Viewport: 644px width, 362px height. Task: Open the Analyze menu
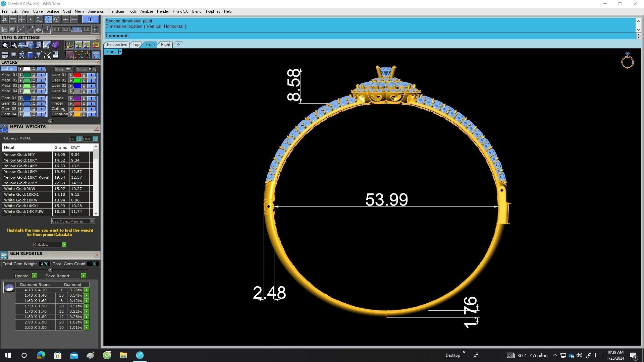(147, 11)
